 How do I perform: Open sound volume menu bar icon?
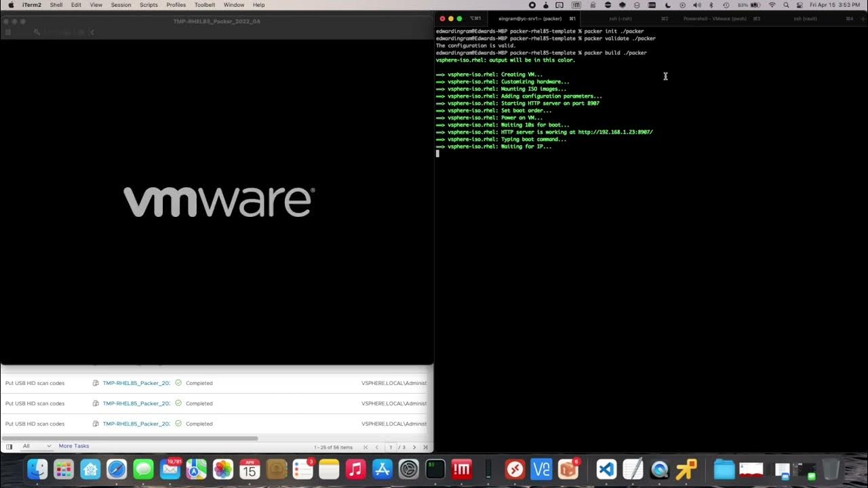697,5
